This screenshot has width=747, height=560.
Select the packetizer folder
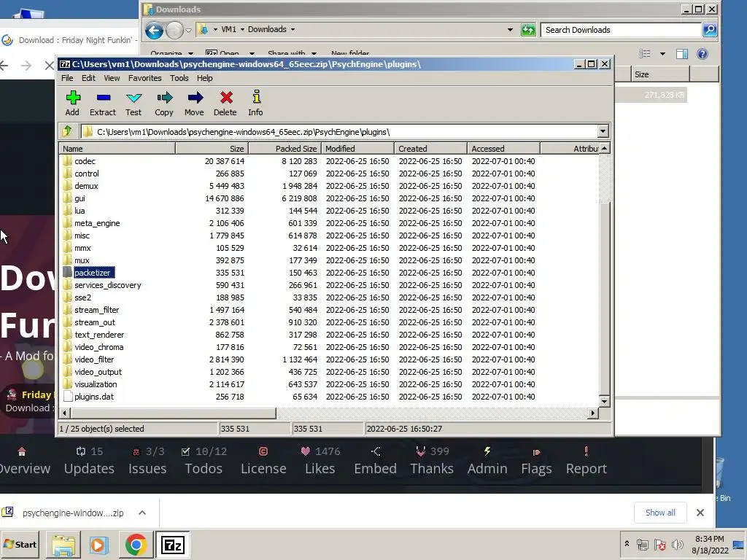93,273
